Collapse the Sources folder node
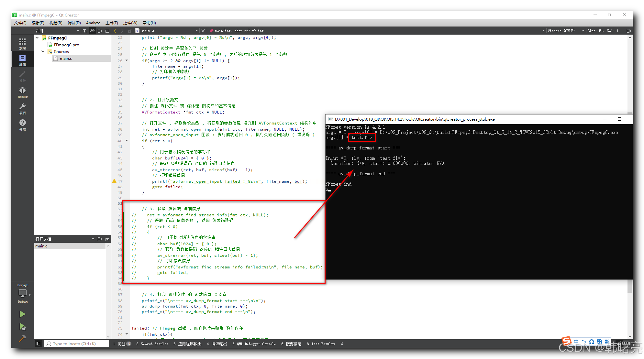 click(43, 51)
